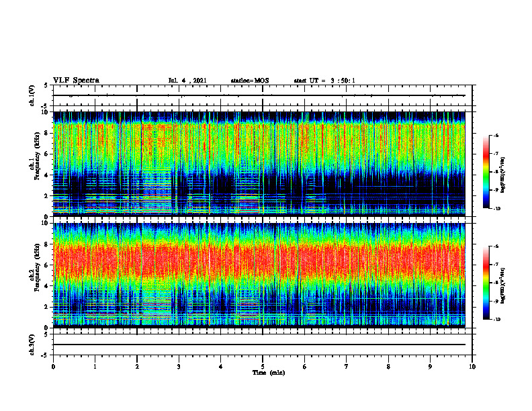Image resolution: width=532 pixels, height=411 pixels.
Task: Click the ch.1 voltage trace line
Action: [x=259, y=95]
